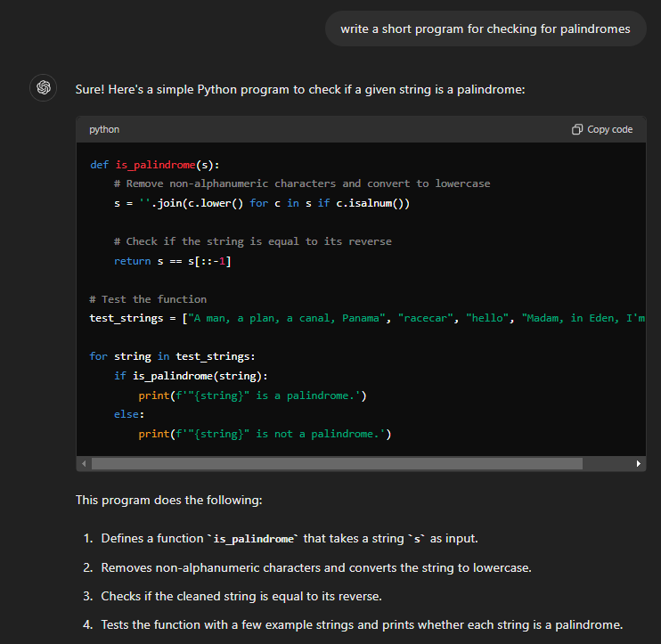
Task: Click the scrollbar track right of the thumb
Action: click(607, 464)
